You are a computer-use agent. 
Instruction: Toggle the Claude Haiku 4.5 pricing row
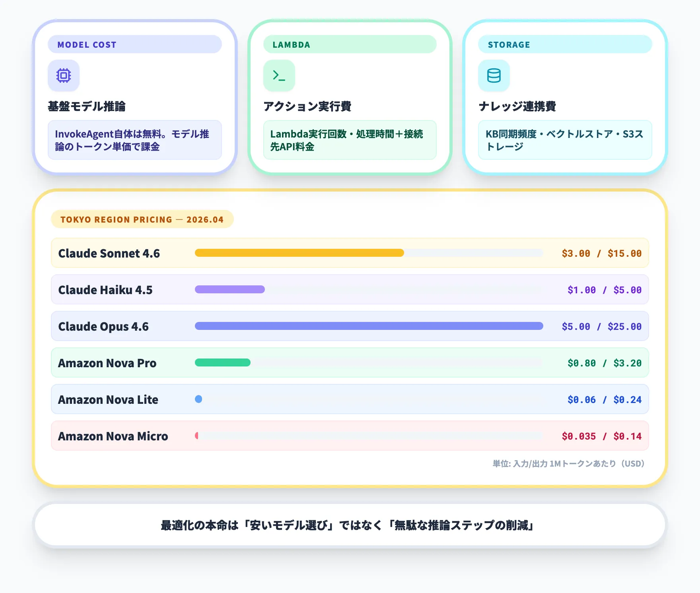coord(350,290)
